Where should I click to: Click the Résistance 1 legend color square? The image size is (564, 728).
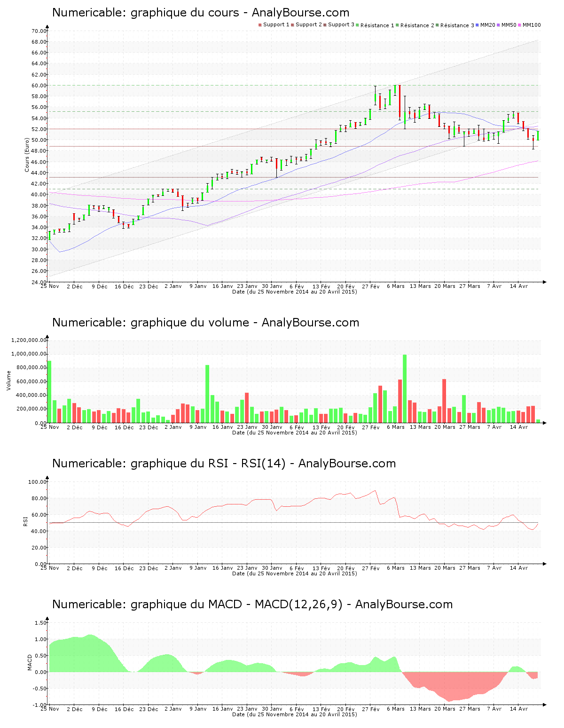coord(358,25)
